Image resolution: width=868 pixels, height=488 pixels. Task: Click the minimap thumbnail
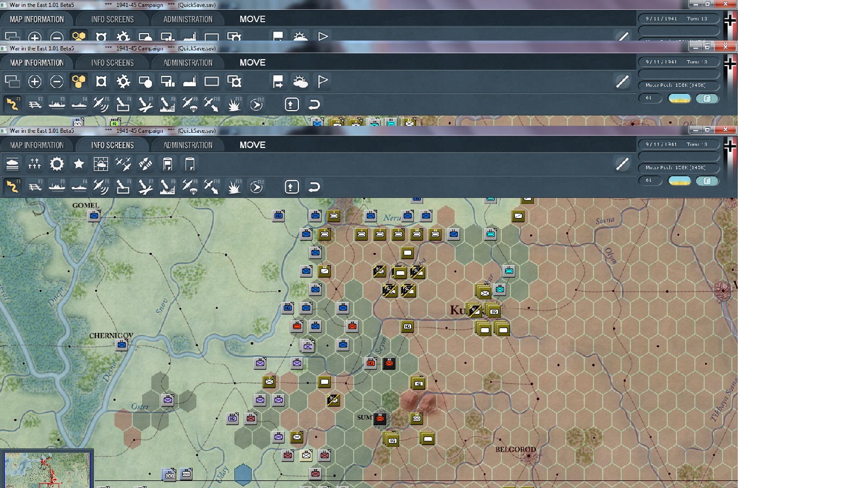click(47, 469)
